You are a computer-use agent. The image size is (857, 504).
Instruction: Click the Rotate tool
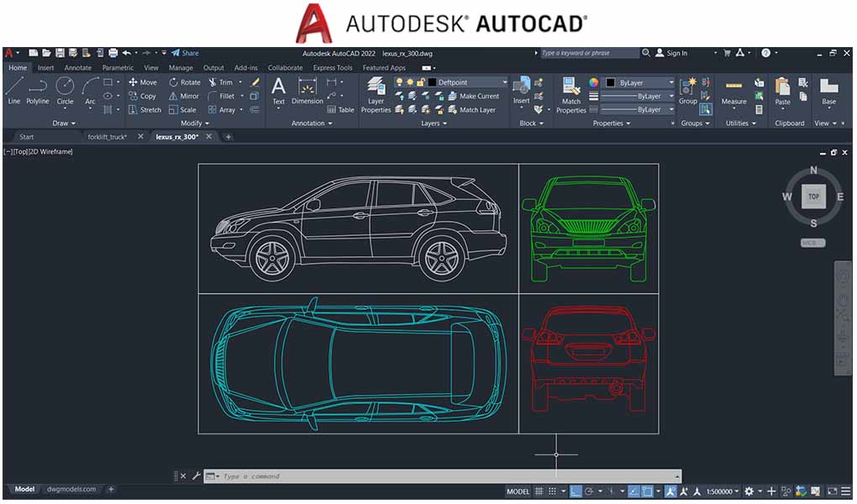click(x=185, y=82)
